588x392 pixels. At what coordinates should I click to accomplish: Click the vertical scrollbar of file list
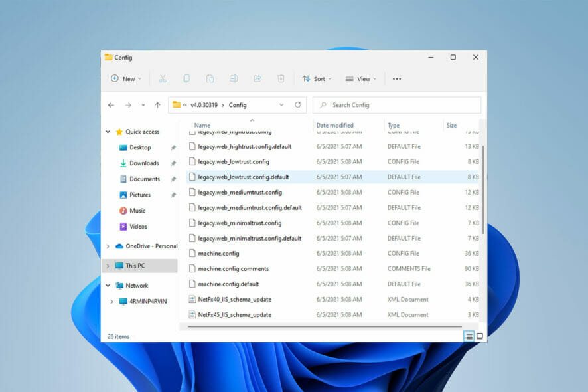point(483,189)
